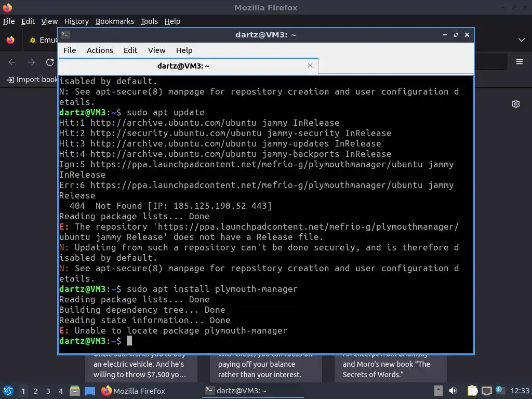The image size is (532, 399).
Task: Close the terminal window
Action: [467, 35]
